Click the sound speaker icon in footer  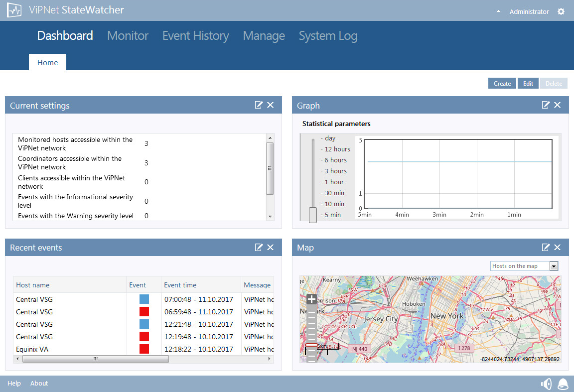546,384
